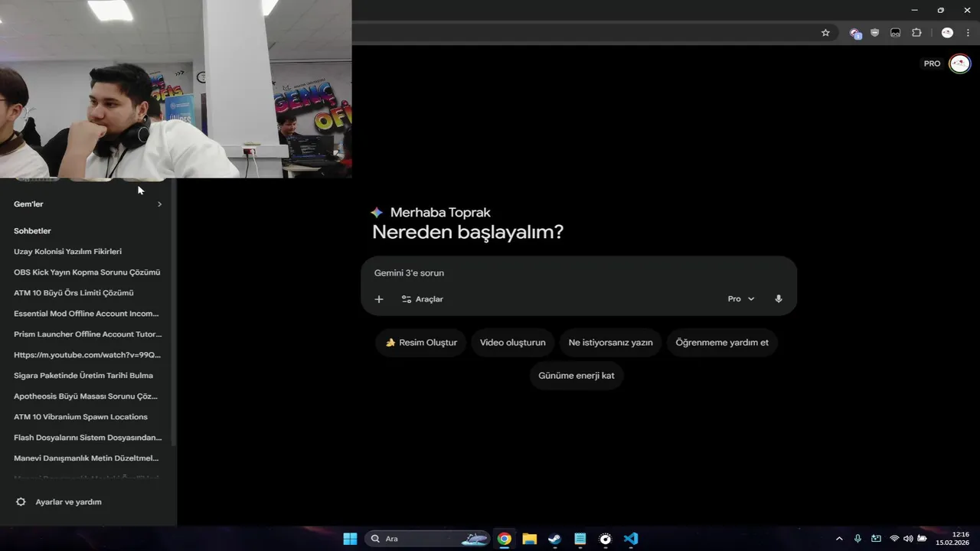Open the Chrome three-dot menu
Image resolution: width=980 pixels, height=551 pixels.
(968, 33)
